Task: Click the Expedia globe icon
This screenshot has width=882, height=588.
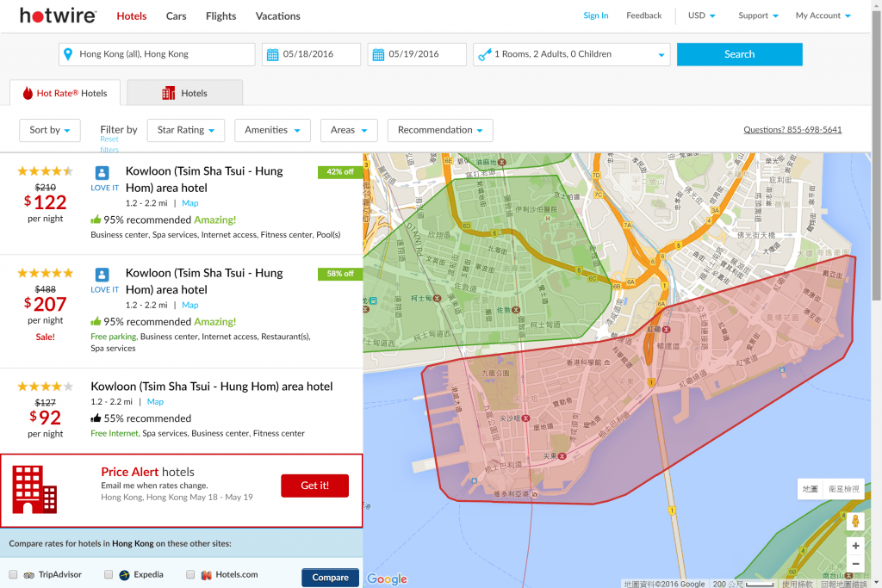Action: 124,574
